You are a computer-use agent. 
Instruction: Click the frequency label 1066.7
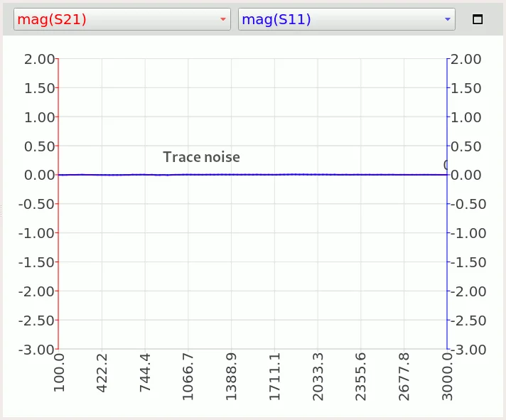(x=188, y=377)
